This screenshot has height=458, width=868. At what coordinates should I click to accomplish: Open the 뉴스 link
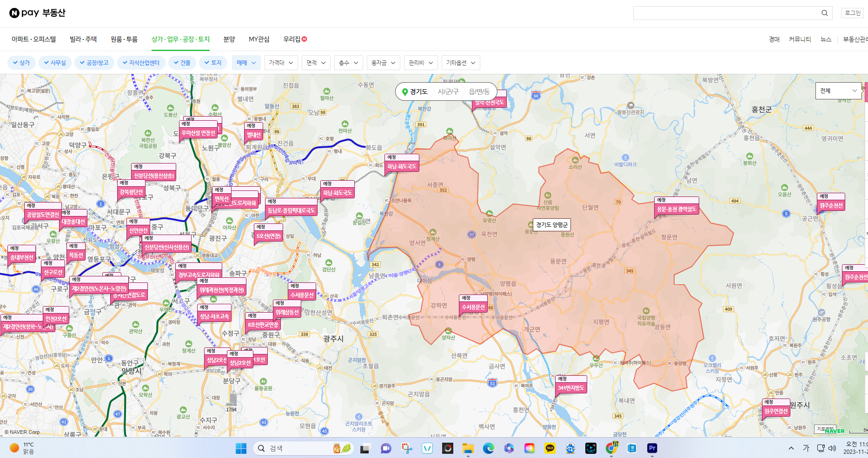826,39
